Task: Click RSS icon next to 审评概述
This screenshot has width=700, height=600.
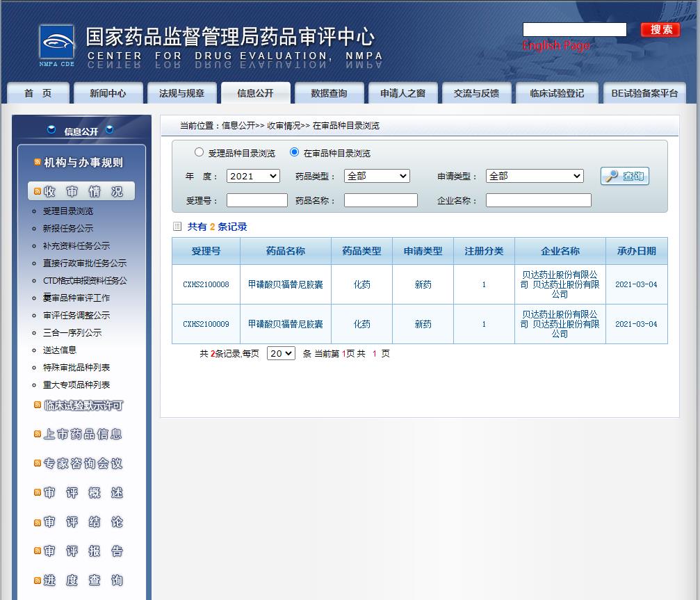Action: pyautogui.click(x=38, y=492)
